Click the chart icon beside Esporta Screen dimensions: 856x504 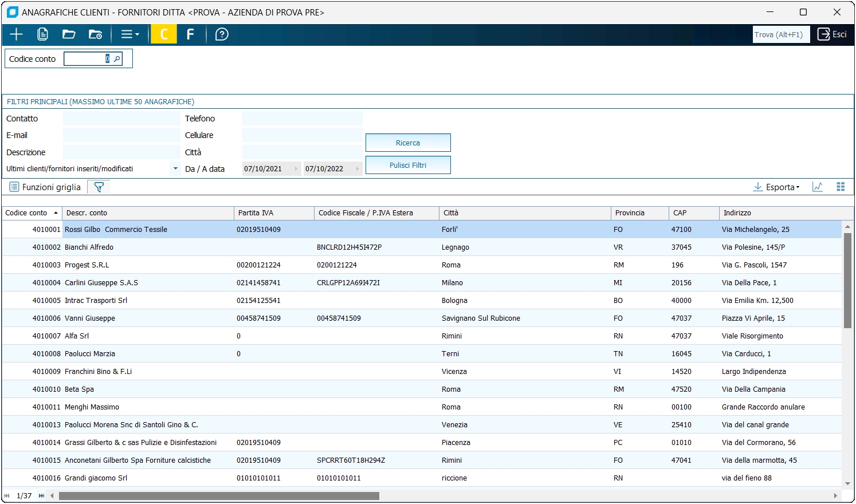[818, 187]
